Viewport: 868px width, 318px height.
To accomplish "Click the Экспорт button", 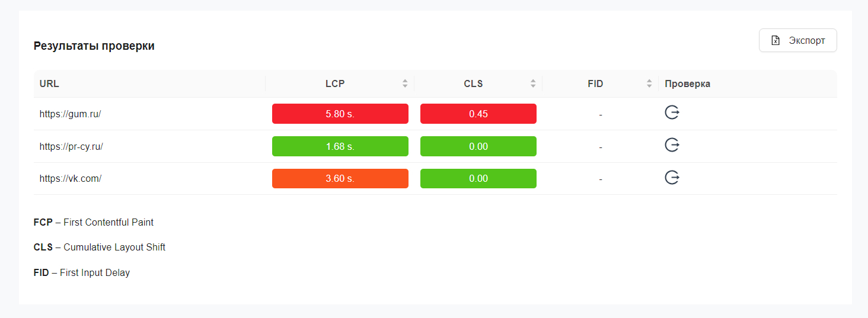I will click(797, 41).
